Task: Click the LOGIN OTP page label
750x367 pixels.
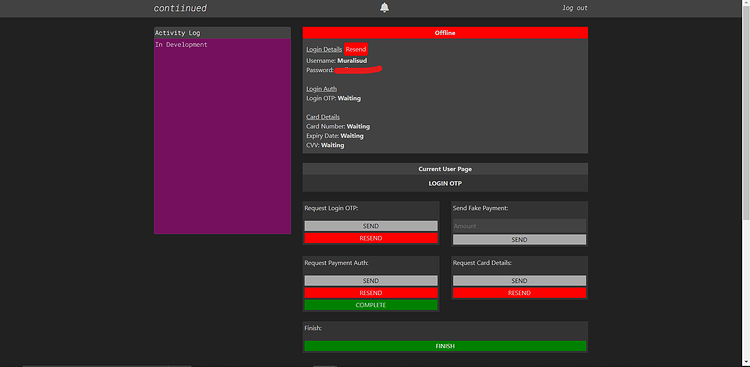Action: click(445, 183)
